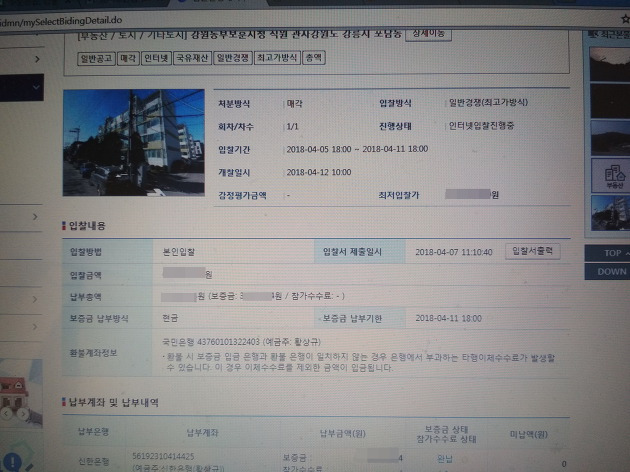Click the 완납 deposit status

(445, 459)
